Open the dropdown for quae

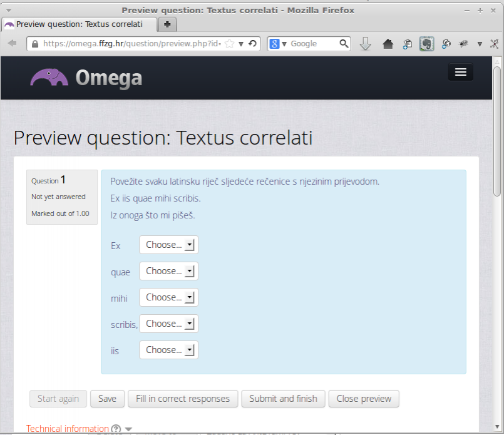169,271
